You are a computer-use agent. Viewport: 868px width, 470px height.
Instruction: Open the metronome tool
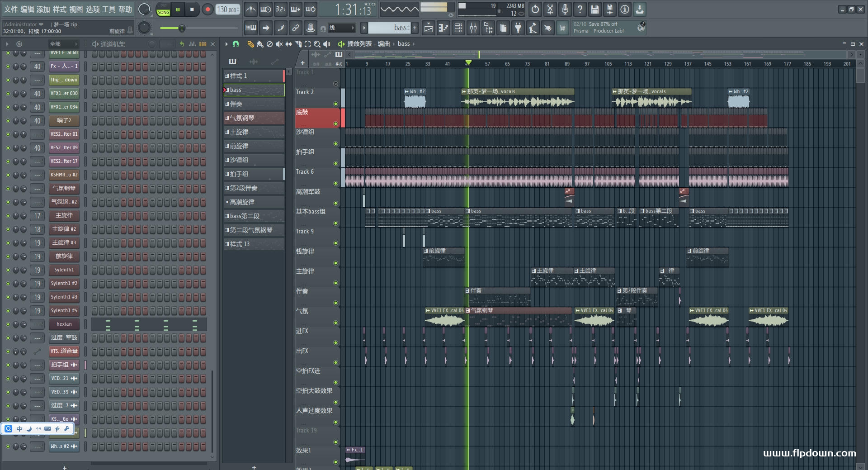(x=251, y=9)
